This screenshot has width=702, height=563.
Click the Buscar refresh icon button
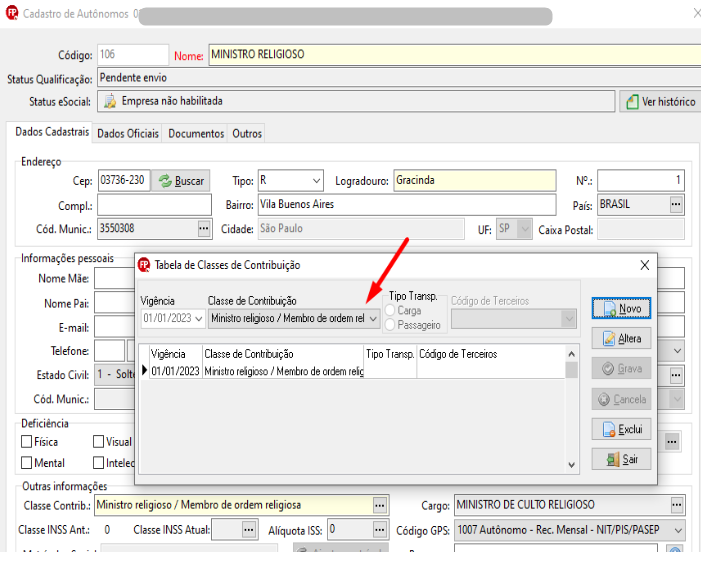pos(181,181)
